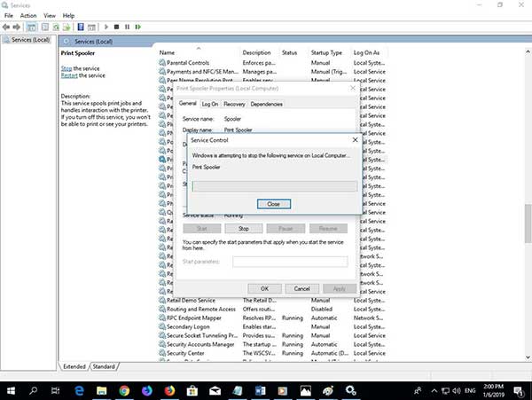Open the Action menu

pyautogui.click(x=28, y=16)
